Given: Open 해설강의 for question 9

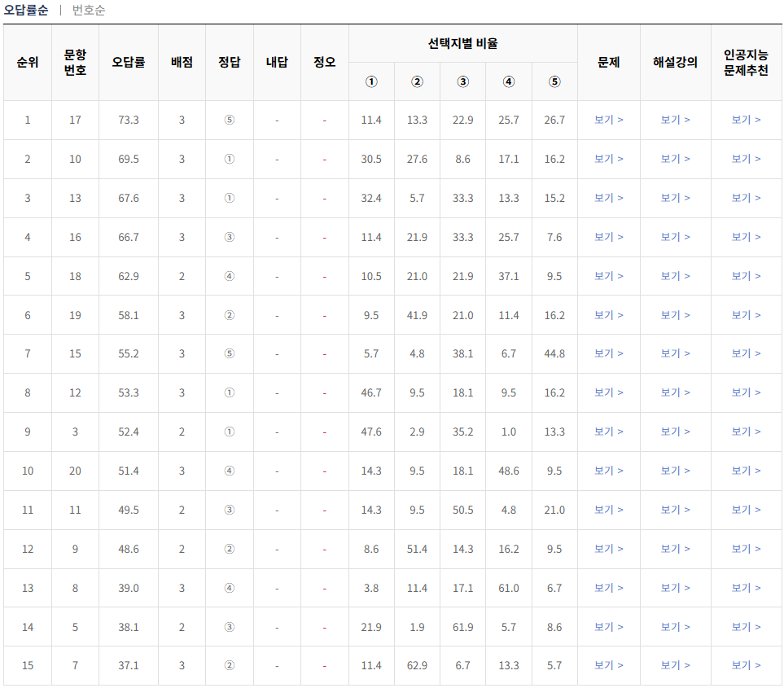Looking at the screenshot, I should (677, 547).
